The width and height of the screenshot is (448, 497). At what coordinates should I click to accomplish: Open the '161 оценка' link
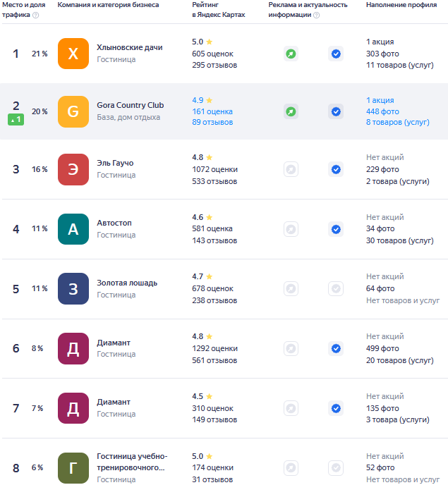(x=212, y=111)
